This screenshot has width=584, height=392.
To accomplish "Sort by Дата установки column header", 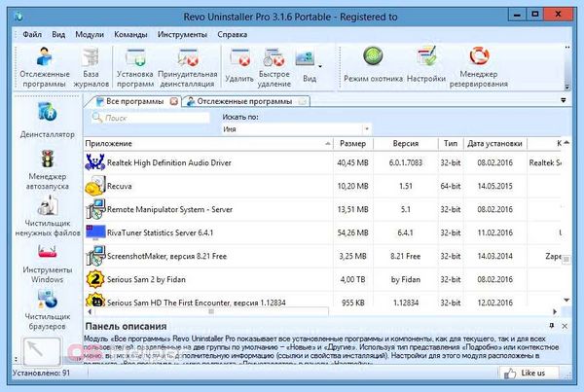I will (x=494, y=143).
